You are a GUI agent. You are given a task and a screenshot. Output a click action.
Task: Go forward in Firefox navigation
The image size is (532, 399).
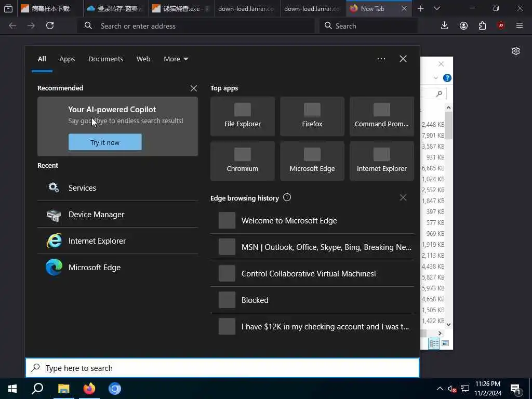(31, 25)
